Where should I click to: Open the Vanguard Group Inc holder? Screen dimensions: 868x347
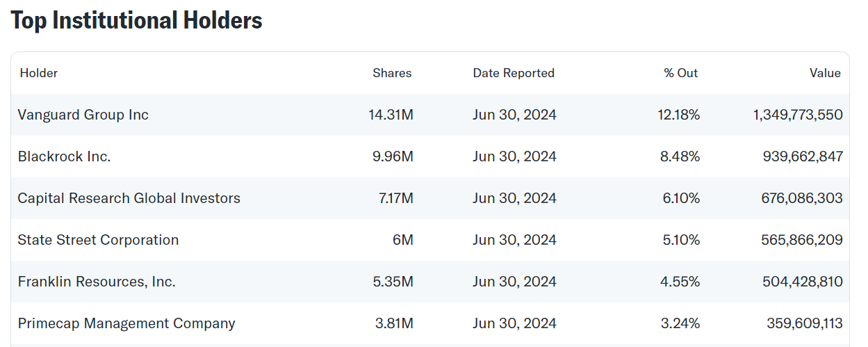tap(83, 115)
